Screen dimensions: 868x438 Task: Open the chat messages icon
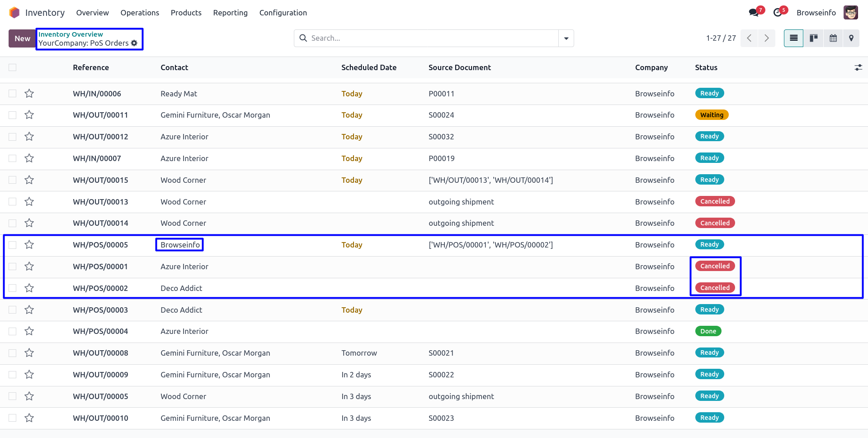point(754,13)
